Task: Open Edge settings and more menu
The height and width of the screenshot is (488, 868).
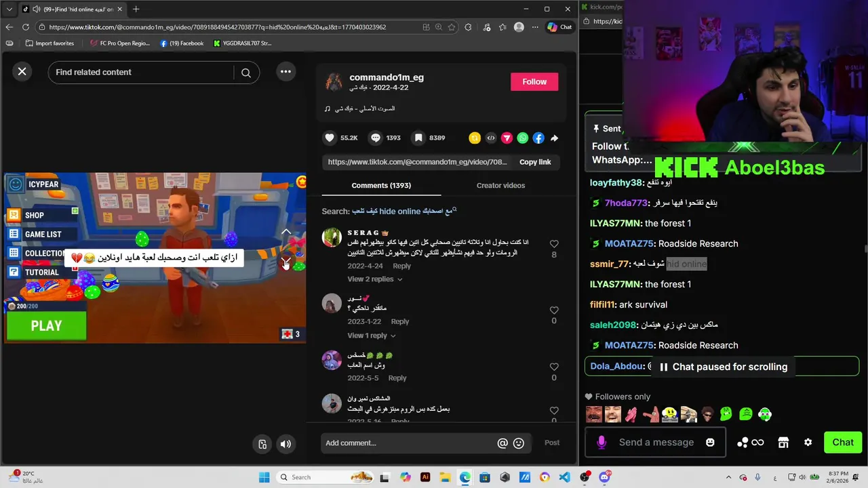Action: [x=535, y=27]
